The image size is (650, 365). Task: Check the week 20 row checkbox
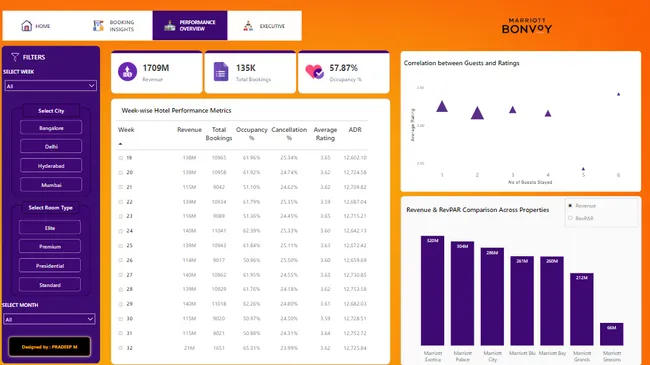pyautogui.click(x=121, y=173)
